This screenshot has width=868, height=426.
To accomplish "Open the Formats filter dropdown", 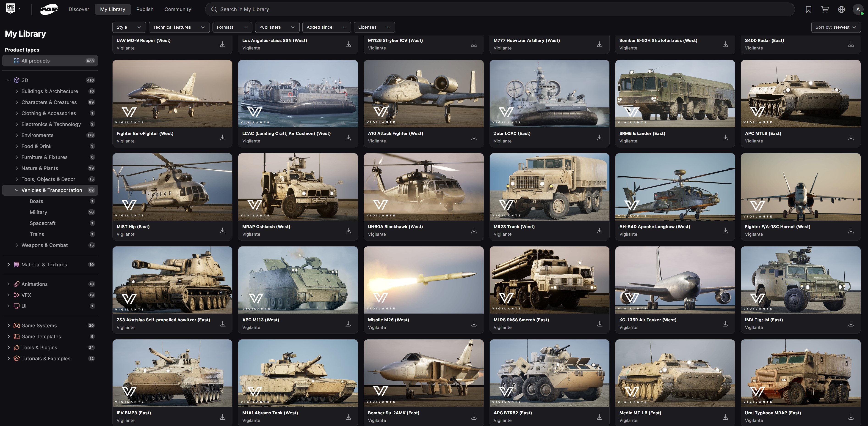I will click(x=232, y=27).
